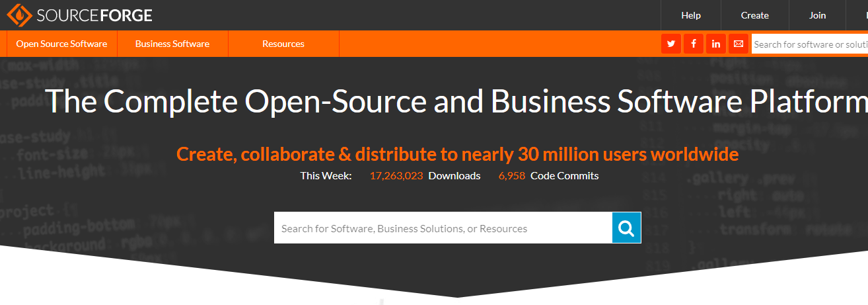868x305 pixels.
Task: Visit the LinkedIn icon link
Action: point(716,44)
